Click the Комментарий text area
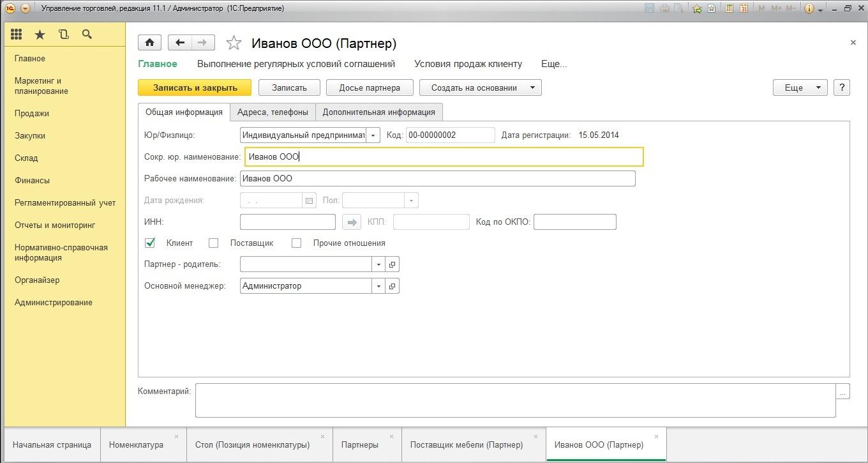 [516, 400]
